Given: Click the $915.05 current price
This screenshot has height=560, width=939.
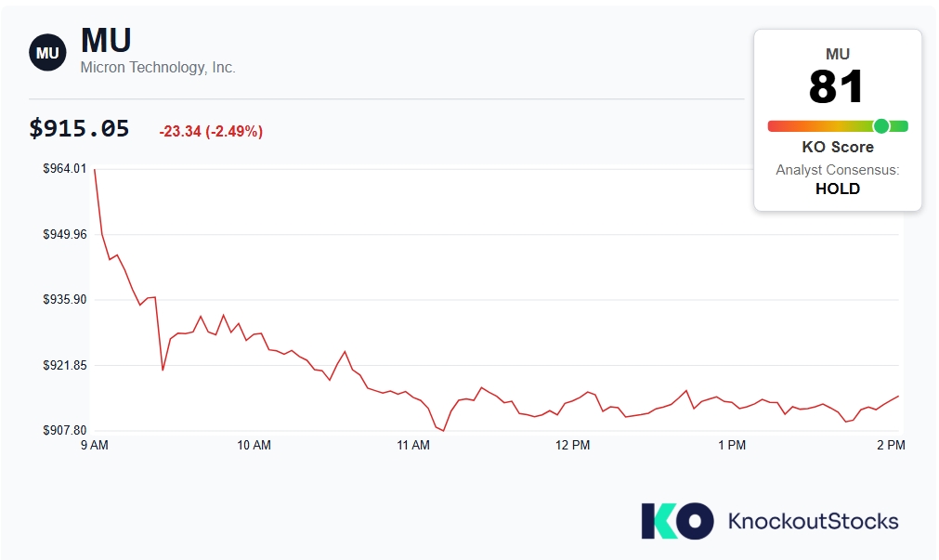Looking at the screenshot, I should 79,129.
